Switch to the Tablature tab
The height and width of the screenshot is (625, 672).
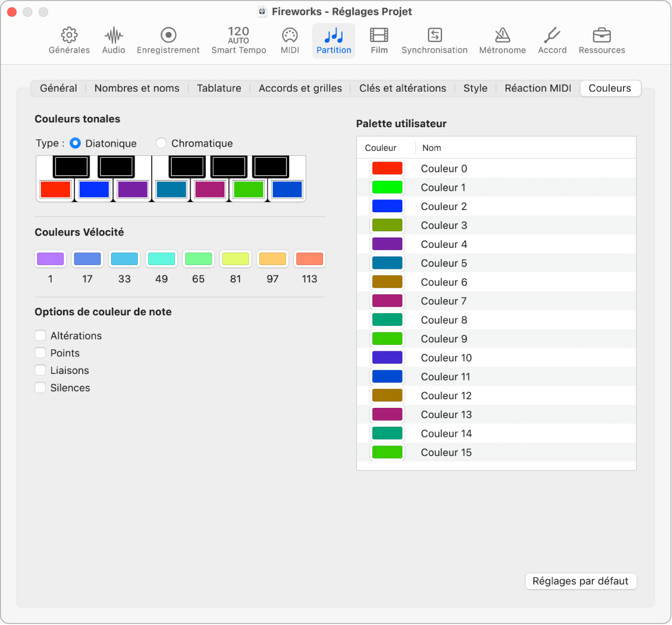[219, 88]
